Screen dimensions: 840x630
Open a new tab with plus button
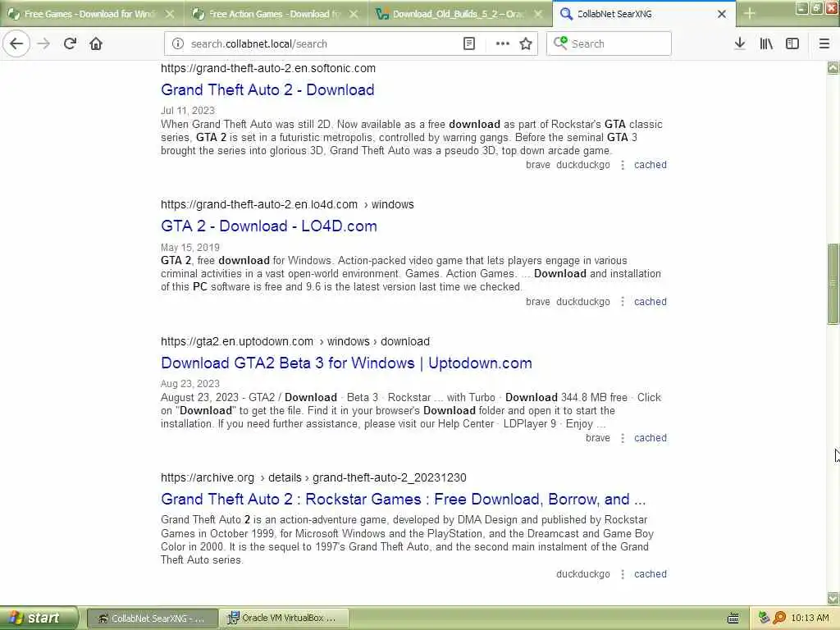750,14
